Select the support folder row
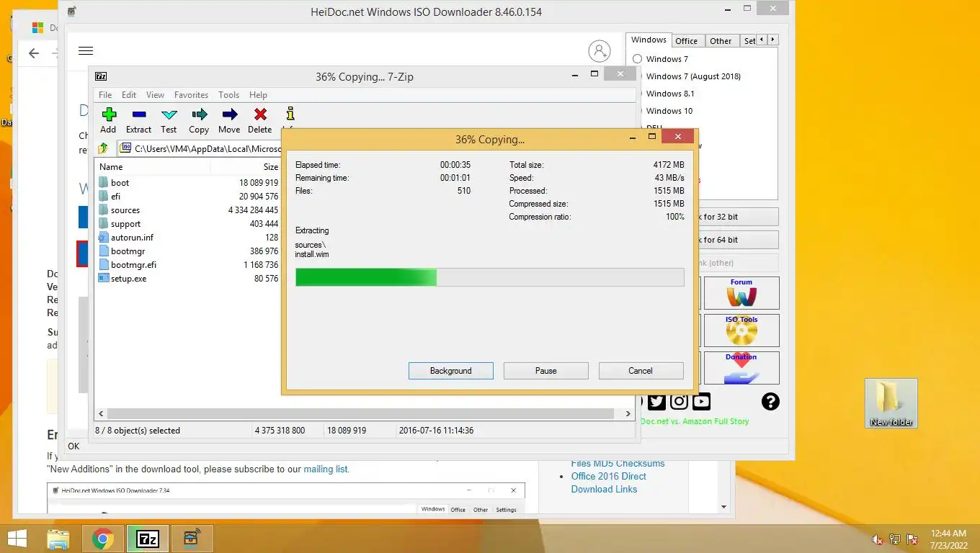The width and height of the screenshot is (980, 553). pos(188,224)
